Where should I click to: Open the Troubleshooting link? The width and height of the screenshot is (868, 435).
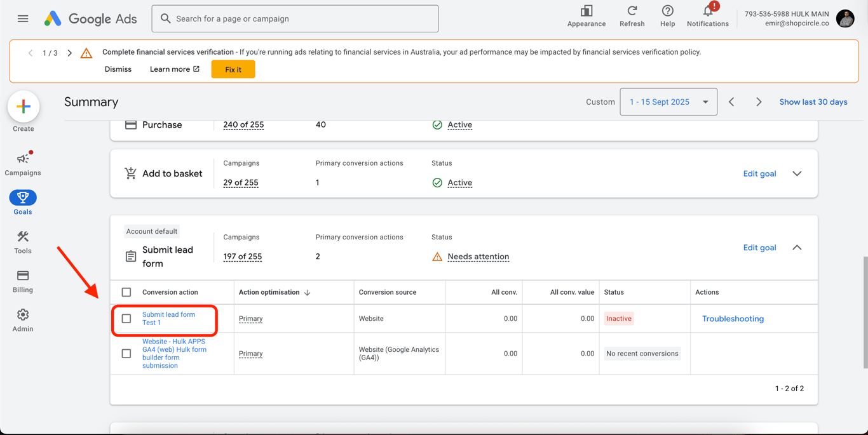(x=733, y=319)
